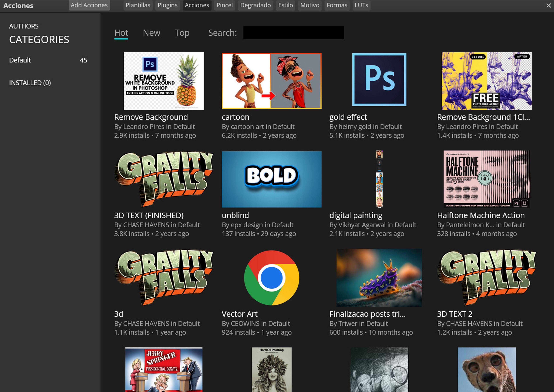Close the Acciones panel with X

[x=549, y=5]
